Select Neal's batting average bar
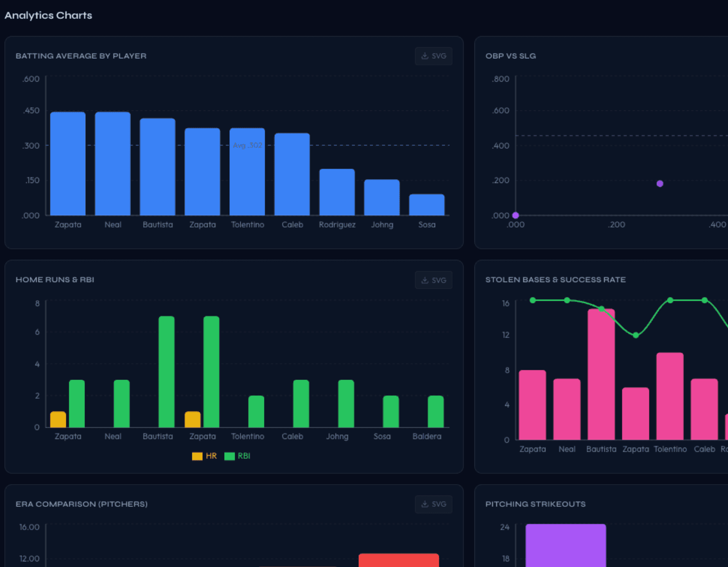This screenshot has height=567, width=728. 113,163
